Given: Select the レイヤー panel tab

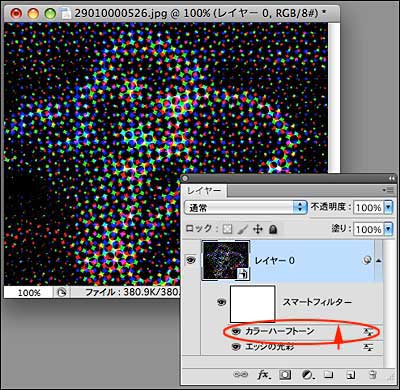Looking at the screenshot, I should [x=204, y=191].
